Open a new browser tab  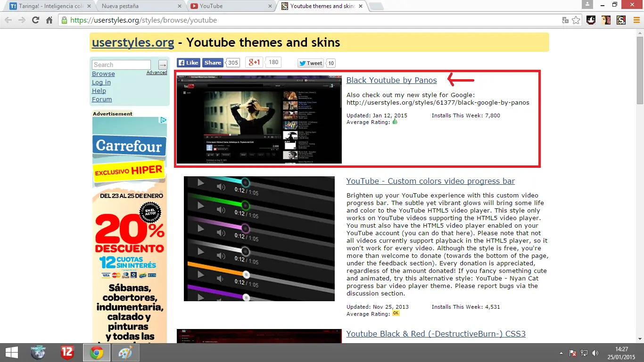coord(376,6)
